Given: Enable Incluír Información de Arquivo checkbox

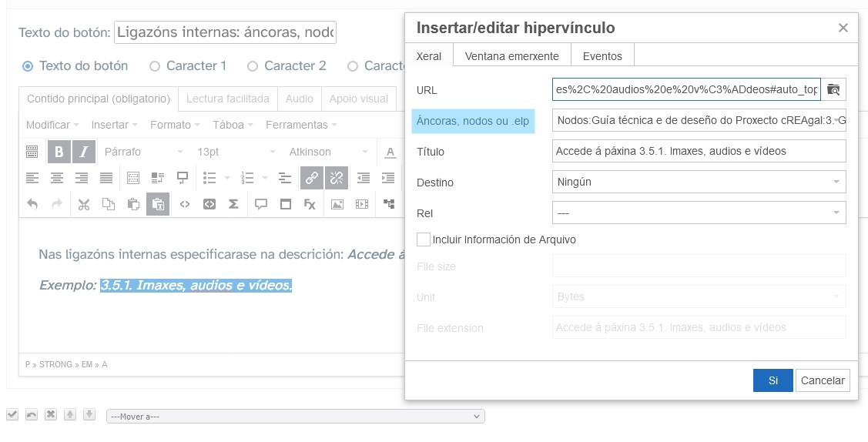Looking at the screenshot, I should pos(424,239).
